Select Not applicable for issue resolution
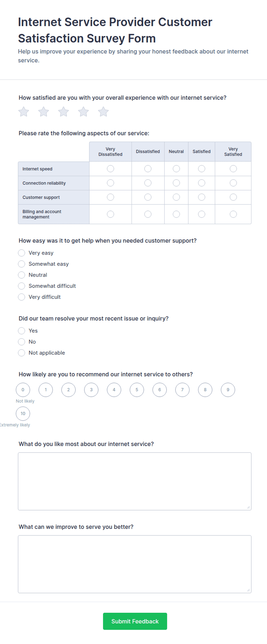267x644 pixels. (22, 353)
